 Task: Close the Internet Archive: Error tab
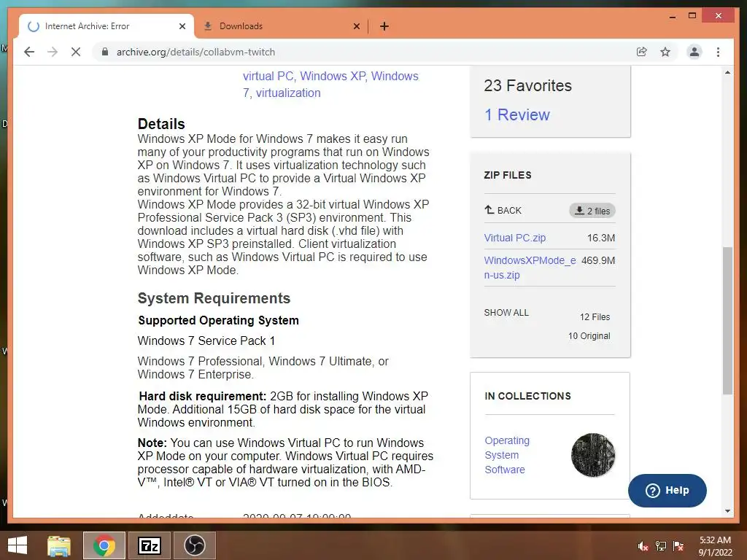[182, 26]
